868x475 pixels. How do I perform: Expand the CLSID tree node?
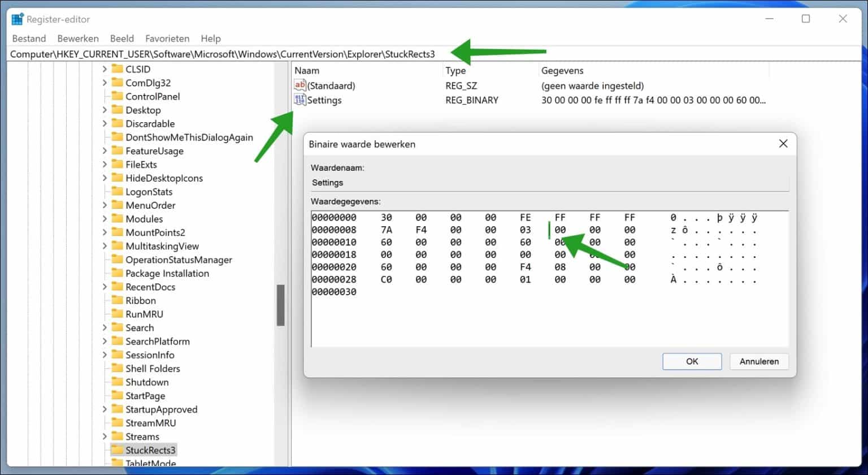tap(105, 69)
